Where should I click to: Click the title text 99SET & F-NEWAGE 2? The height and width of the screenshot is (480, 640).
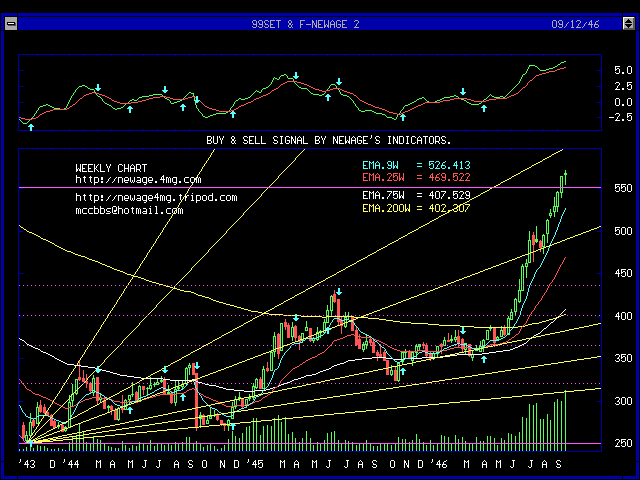point(305,24)
